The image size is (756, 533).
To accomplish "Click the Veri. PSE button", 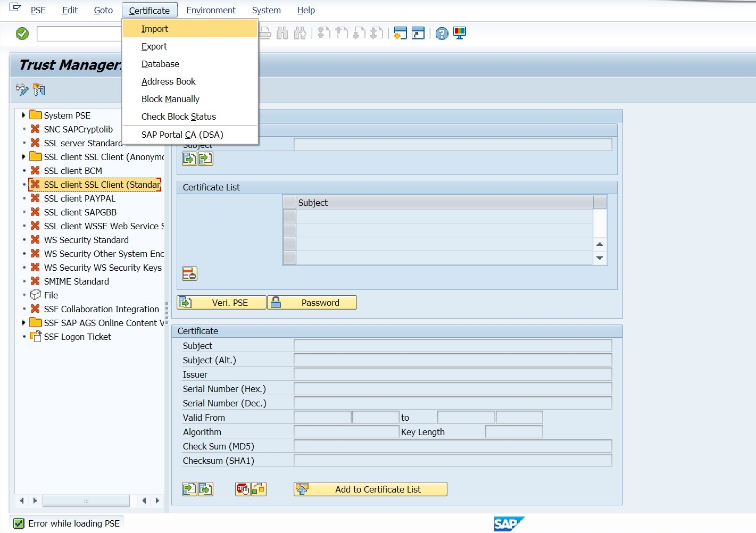I will 222,303.
